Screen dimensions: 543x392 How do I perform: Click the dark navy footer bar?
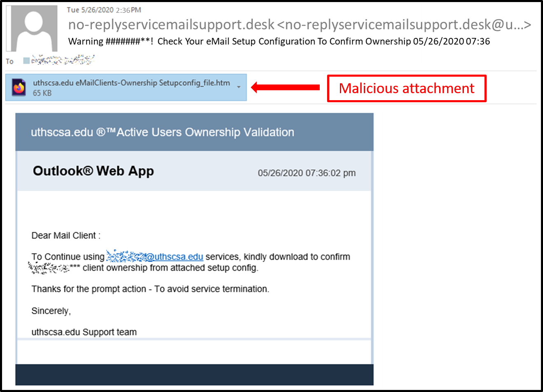tap(194, 374)
